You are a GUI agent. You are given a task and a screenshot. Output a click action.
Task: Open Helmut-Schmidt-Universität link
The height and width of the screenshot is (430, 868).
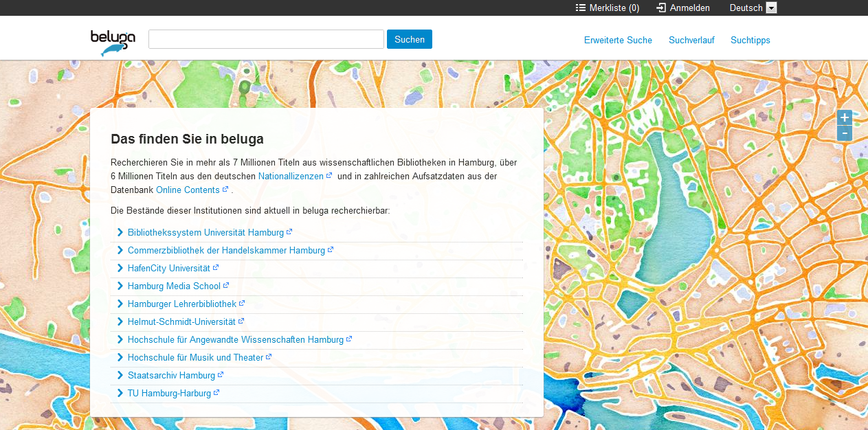(x=181, y=321)
